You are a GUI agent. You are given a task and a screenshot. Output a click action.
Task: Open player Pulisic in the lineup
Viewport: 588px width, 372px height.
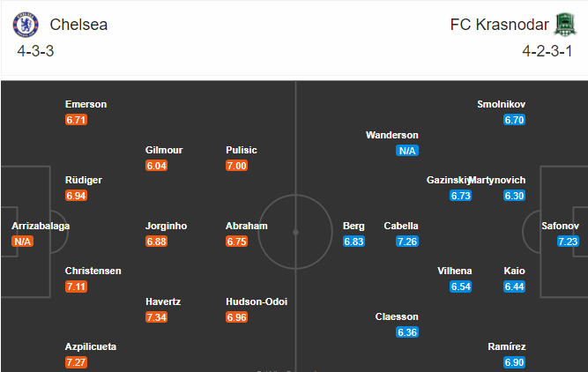[242, 150]
